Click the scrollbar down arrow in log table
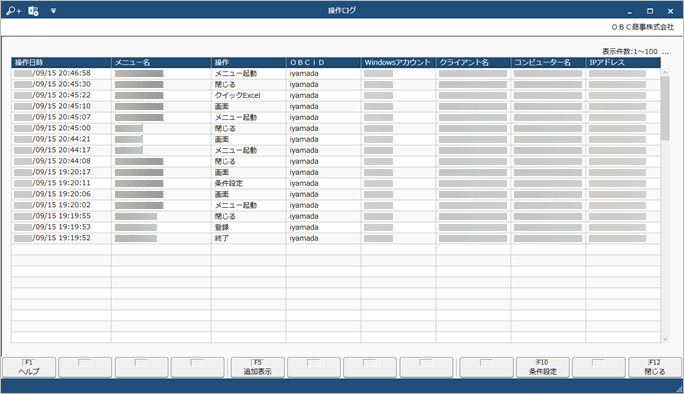684x394 pixels. 665,339
